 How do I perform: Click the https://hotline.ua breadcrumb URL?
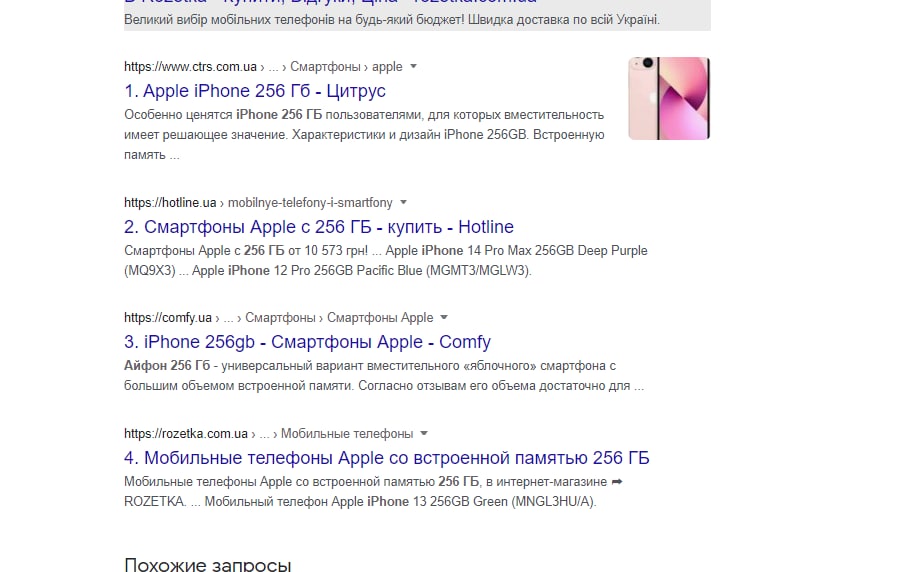170,203
